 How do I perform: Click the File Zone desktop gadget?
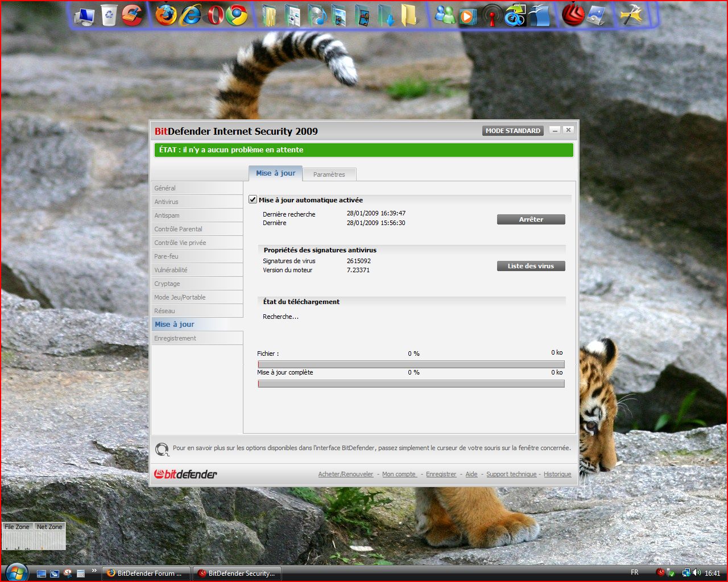(x=18, y=536)
